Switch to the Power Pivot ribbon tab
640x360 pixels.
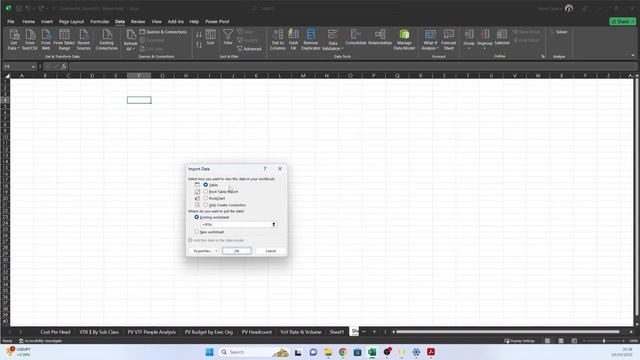[x=217, y=22]
